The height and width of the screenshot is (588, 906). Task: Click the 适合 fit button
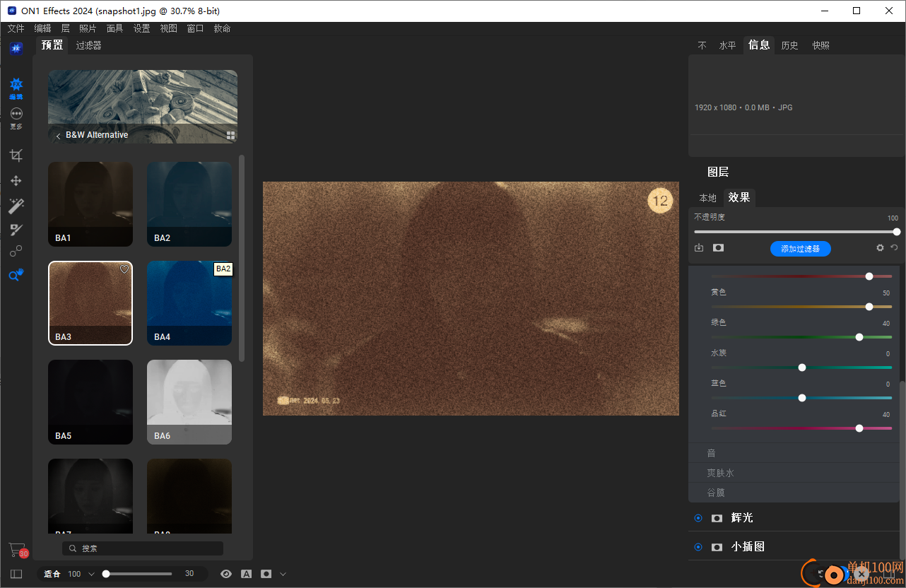click(52, 574)
